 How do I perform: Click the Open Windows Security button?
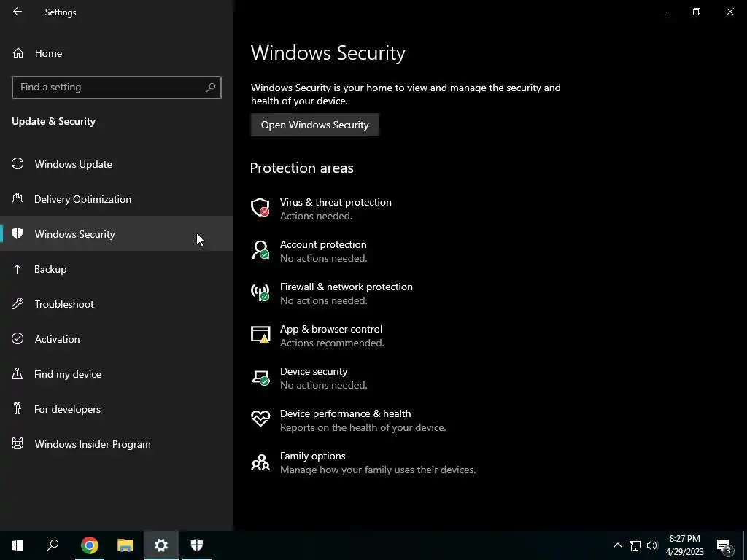(x=315, y=125)
